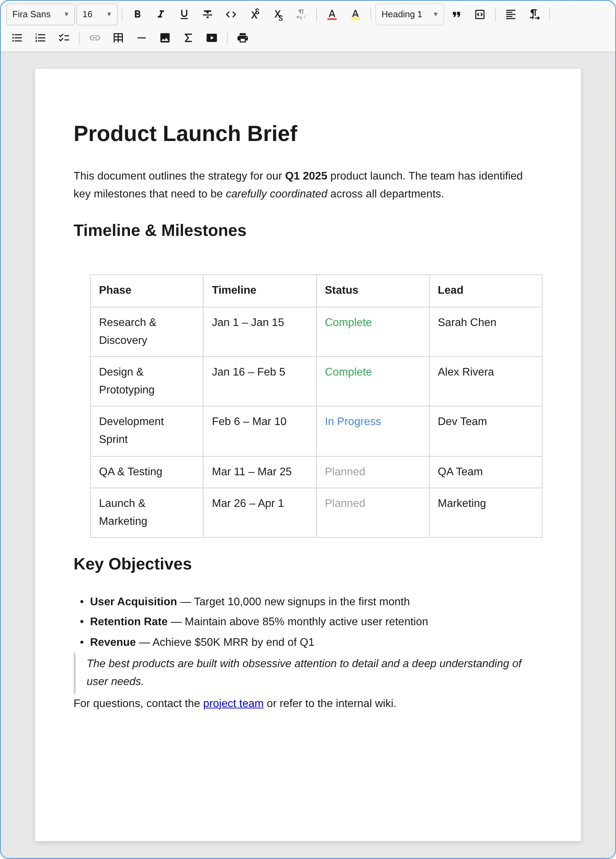Open the Fira Sans font dropdown
Image resolution: width=616 pixels, height=859 pixels.
[41, 14]
